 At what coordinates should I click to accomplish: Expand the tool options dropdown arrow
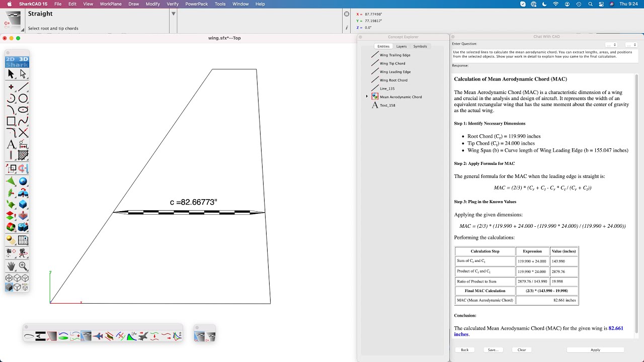[x=174, y=14]
